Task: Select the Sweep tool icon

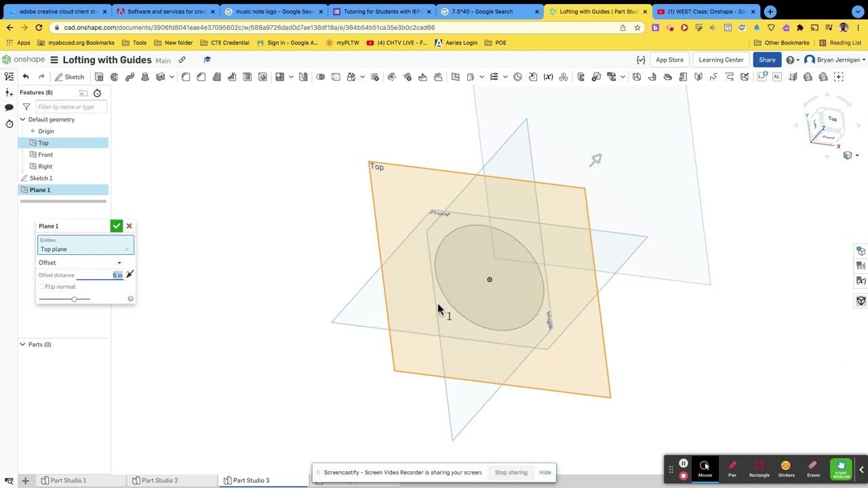Action: point(130,77)
